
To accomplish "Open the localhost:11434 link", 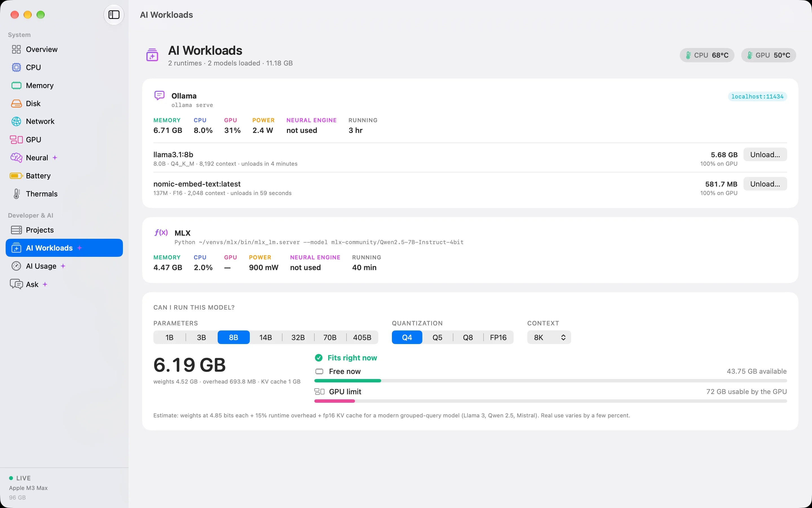I will (x=757, y=97).
